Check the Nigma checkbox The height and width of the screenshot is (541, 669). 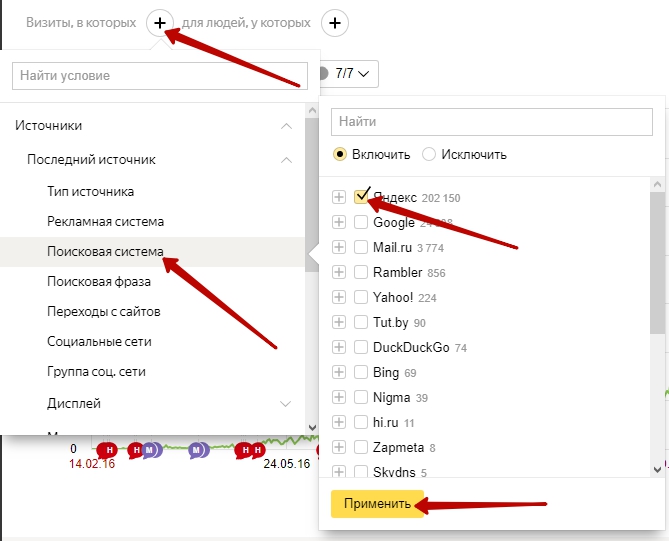[361, 397]
